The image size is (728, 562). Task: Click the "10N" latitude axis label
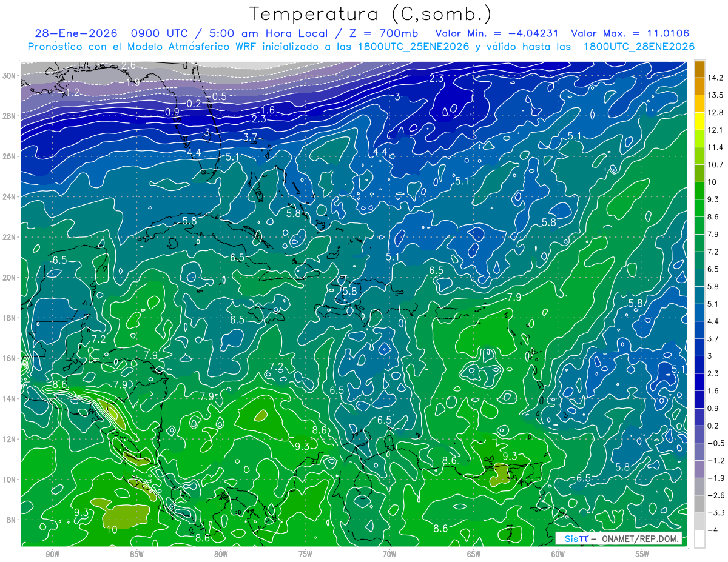click(x=10, y=479)
